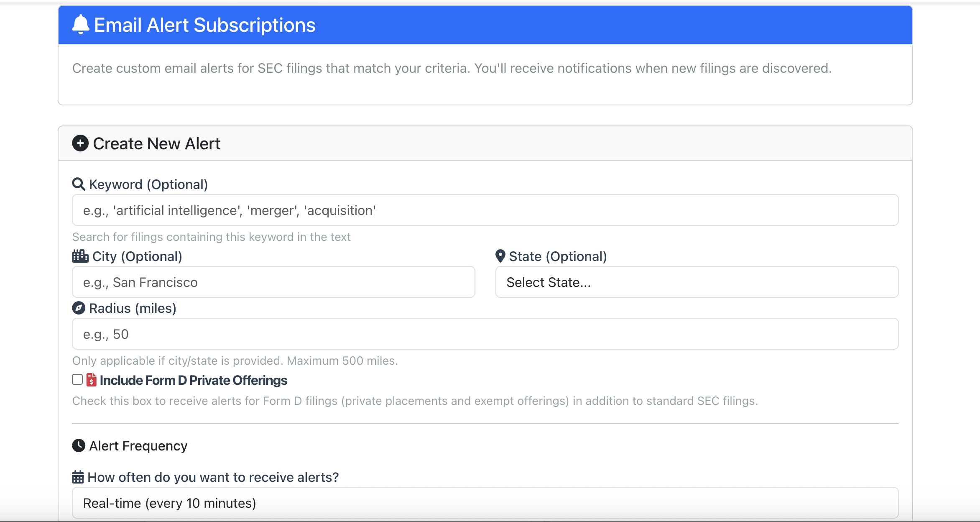Open the Real-time (every 10 minutes) frequency dropdown
Image resolution: width=980 pixels, height=522 pixels.
[485, 503]
